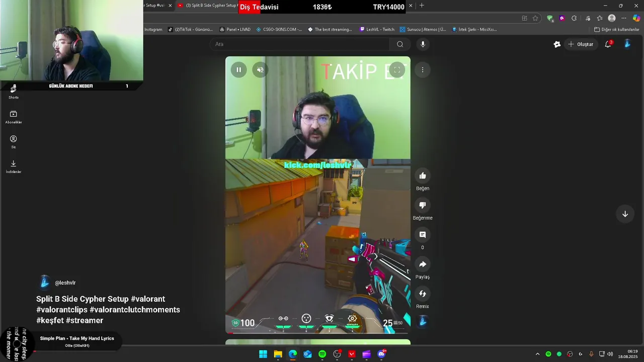The image size is (644, 362).
Task: Toggle fullscreen on the Short player
Action: 397,70
